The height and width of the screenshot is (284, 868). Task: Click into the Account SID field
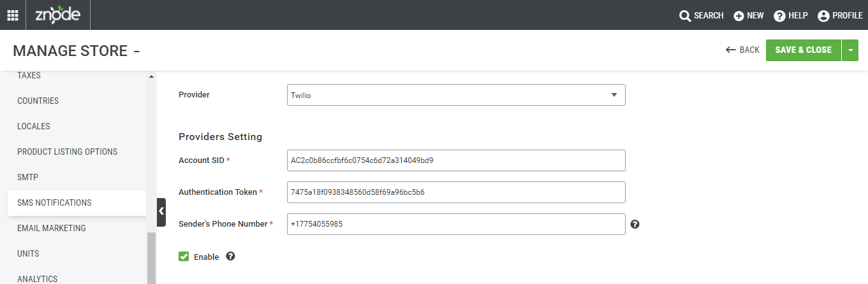[x=456, y=160]
